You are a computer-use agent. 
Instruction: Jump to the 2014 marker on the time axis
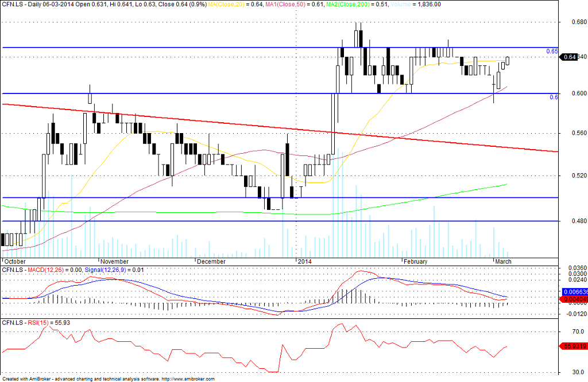[x=304, y=262]
